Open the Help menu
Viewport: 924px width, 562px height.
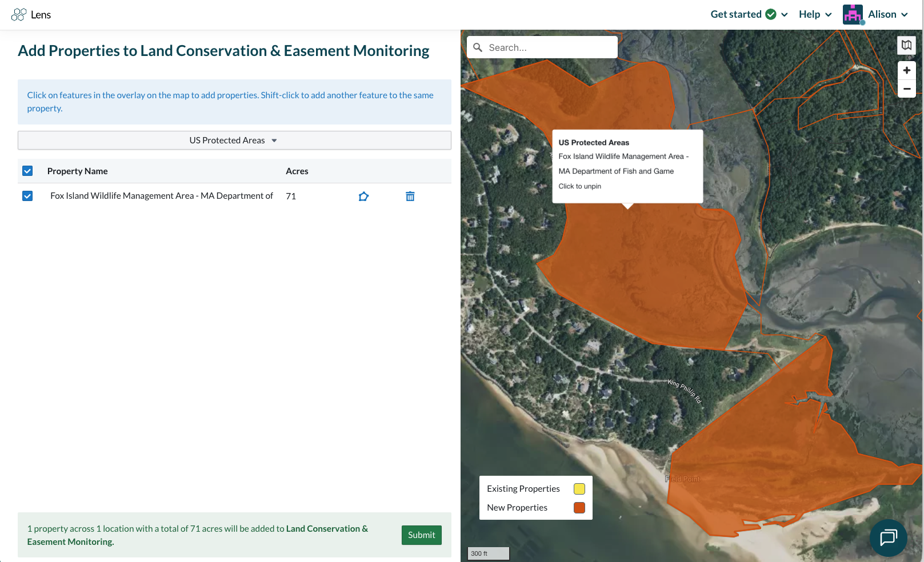[x=815, y=14]
